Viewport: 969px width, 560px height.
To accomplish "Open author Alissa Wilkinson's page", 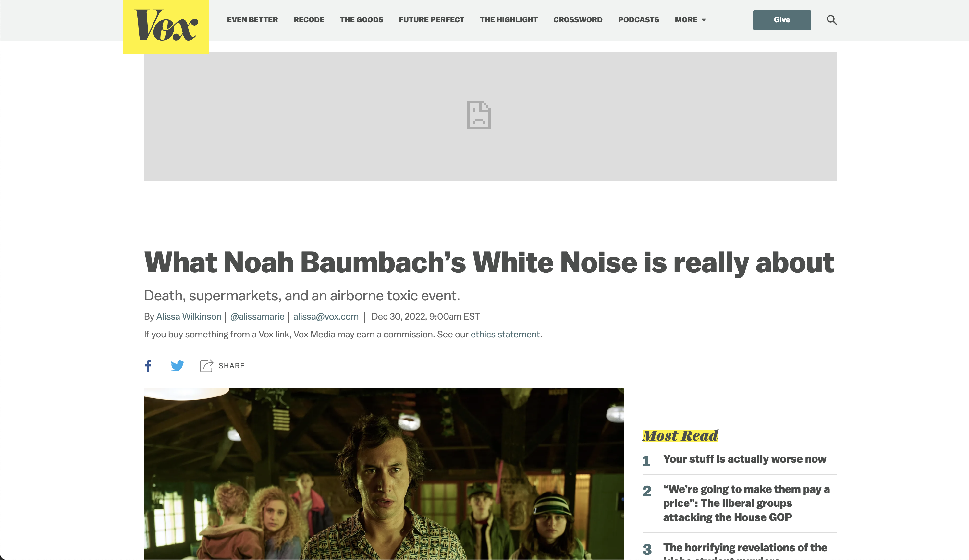I will click(189, 317).
